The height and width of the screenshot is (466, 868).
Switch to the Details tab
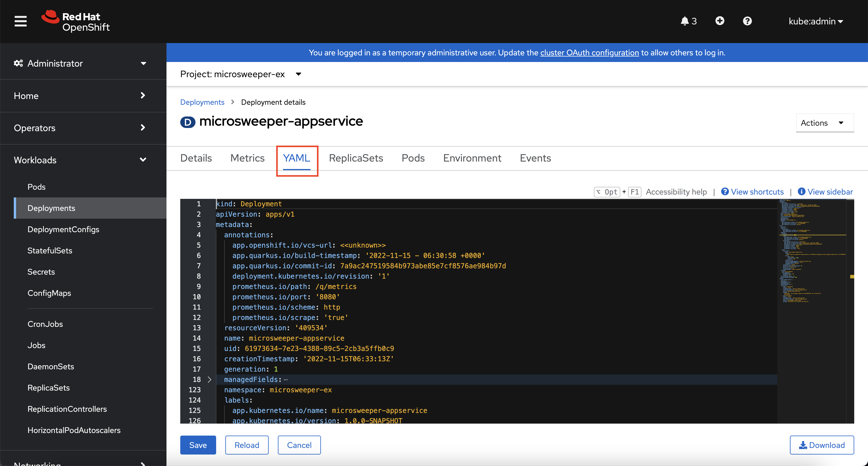pyautogui.click(x=196, y=158)
